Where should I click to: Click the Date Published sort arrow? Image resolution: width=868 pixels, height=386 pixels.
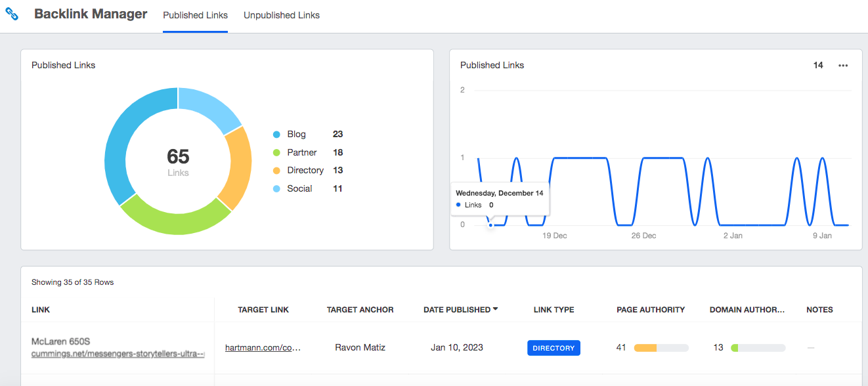[495, 309]
